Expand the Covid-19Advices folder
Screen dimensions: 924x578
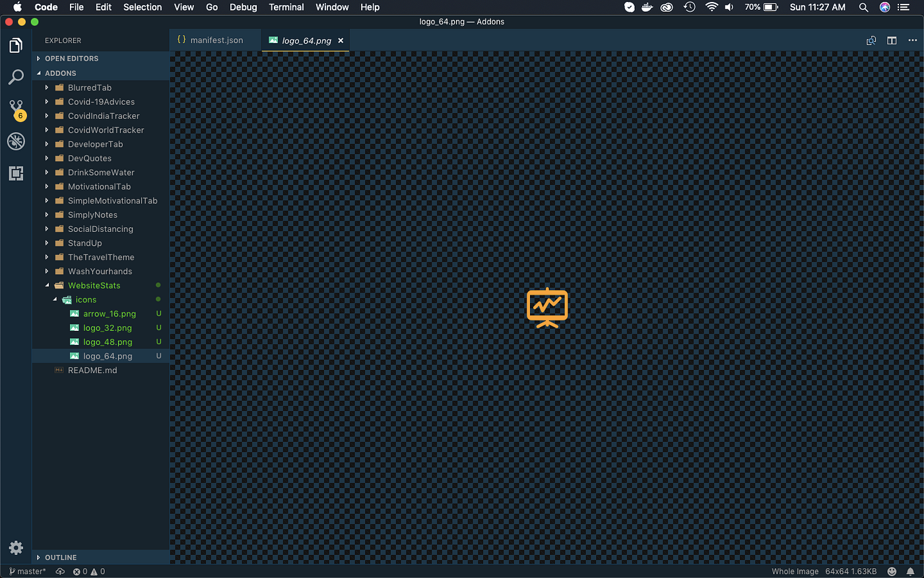tap(101, 102)
